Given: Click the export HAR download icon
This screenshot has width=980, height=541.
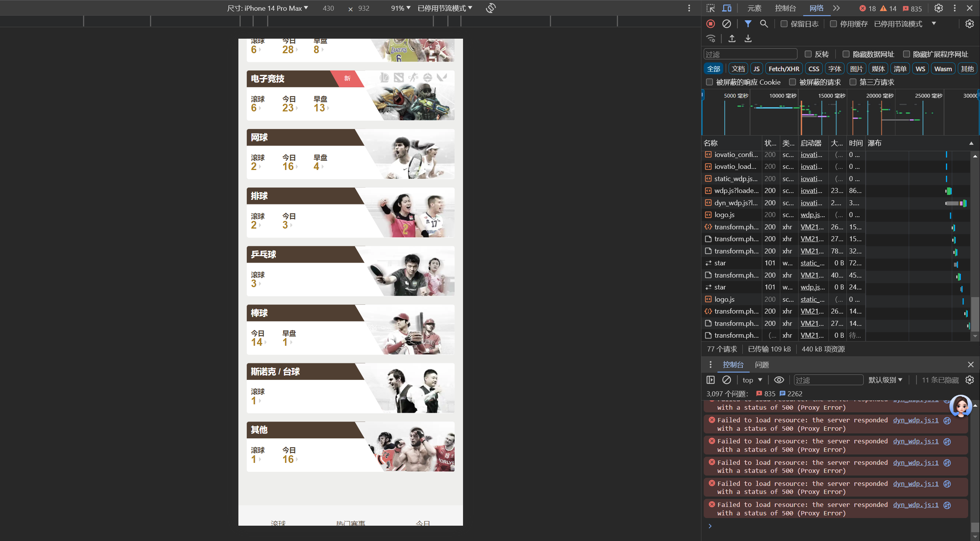Looking at the screenshot, I should click(748, 39).
